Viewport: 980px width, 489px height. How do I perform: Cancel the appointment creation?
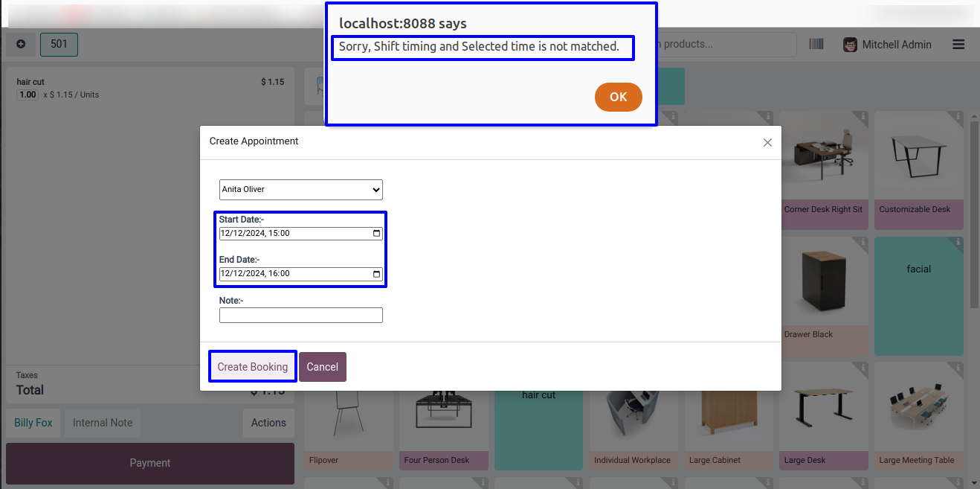322,367
